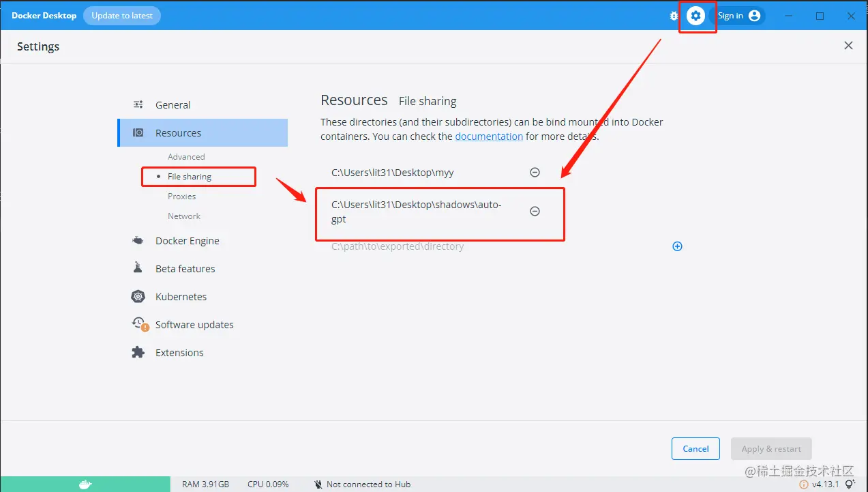Viewport: 868px width, 492px height.
Task: Open Proxies sub-item
Action: (x=182, y=197)
